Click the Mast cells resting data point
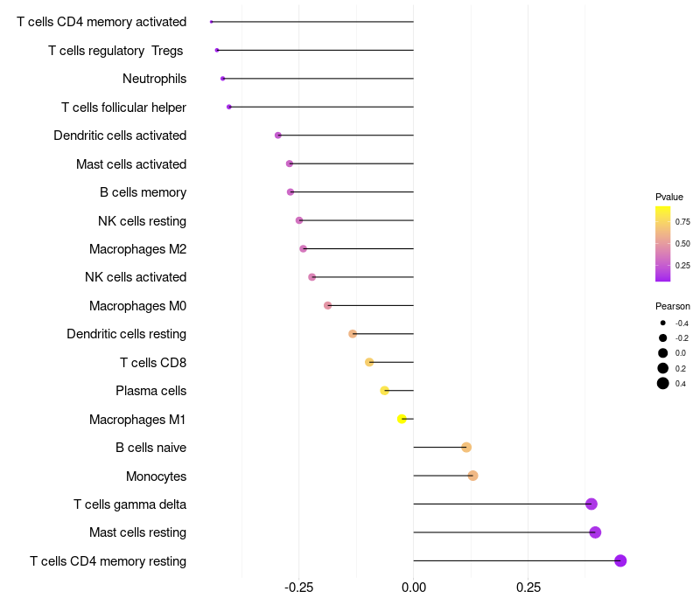This screenshot has height=612, width=700. pos(595,532)
